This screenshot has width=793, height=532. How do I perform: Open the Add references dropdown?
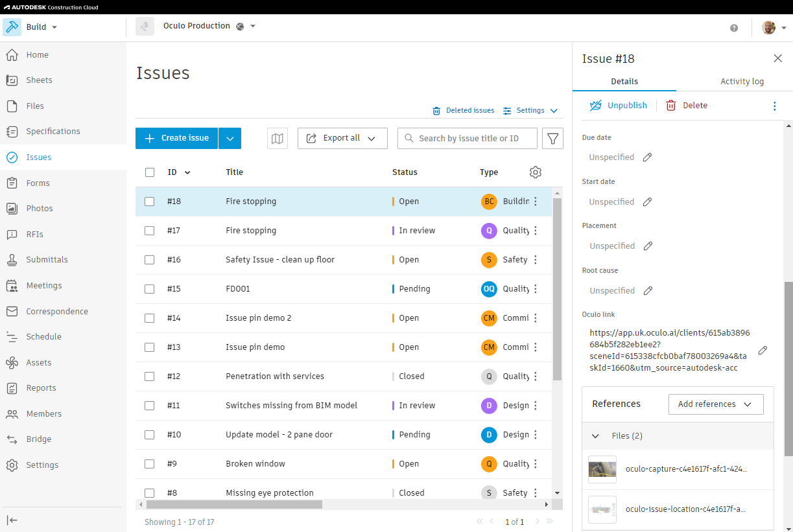point(716,404)
